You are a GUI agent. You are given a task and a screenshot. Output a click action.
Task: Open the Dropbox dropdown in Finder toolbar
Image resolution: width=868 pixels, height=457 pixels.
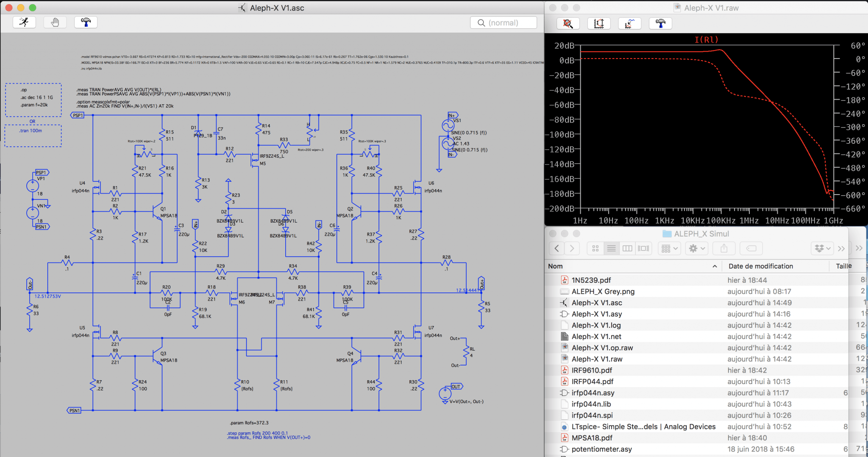point(823,248)
